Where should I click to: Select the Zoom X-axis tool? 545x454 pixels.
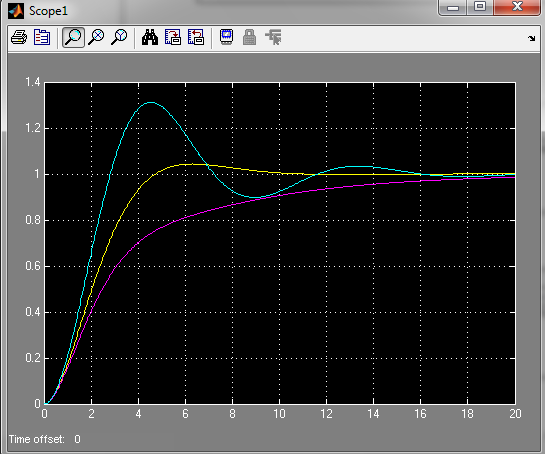click(x=96, y=37)
